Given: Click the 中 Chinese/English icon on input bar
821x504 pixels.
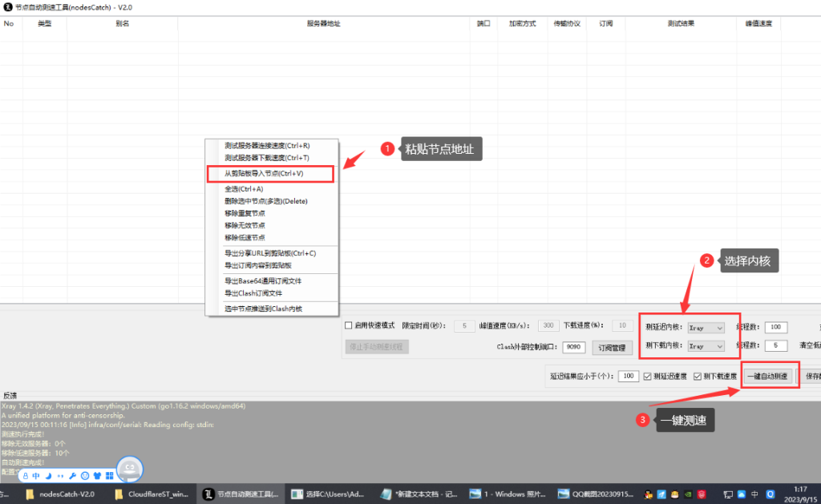Looking at the screenshot, I should pos(35,475).
